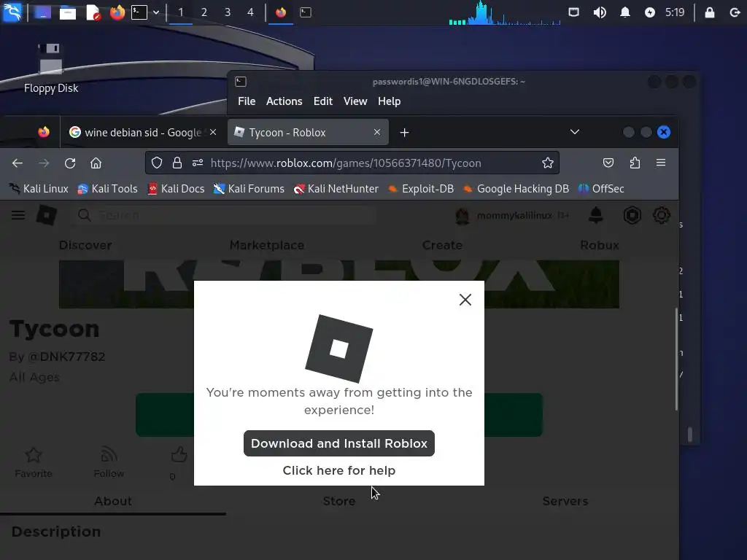Click the log out icon
This screenshot has width=747, height=560.
(x=735, y=12)
